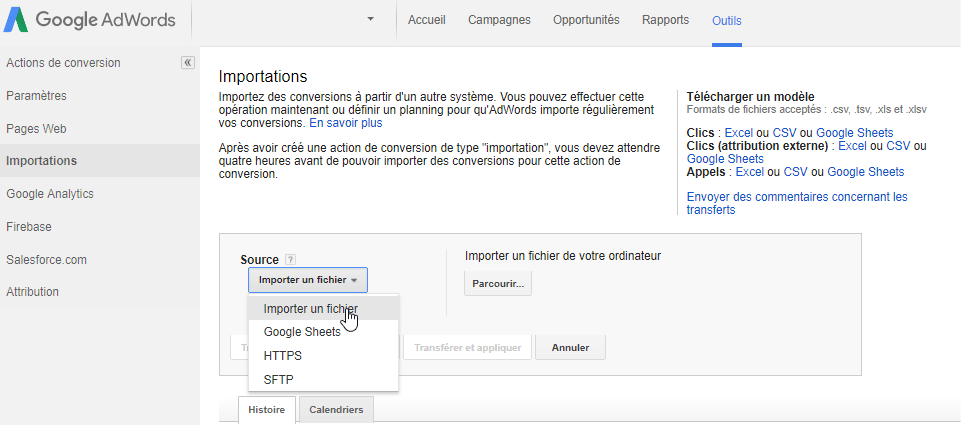
Task: Follow the "En savoir plus" link
Action: [x=346, y=123]
